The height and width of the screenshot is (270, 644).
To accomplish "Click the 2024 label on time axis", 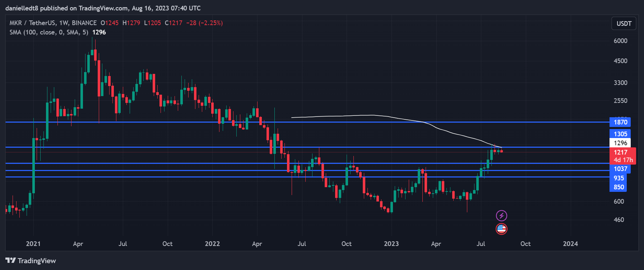I will pos(570,244).
